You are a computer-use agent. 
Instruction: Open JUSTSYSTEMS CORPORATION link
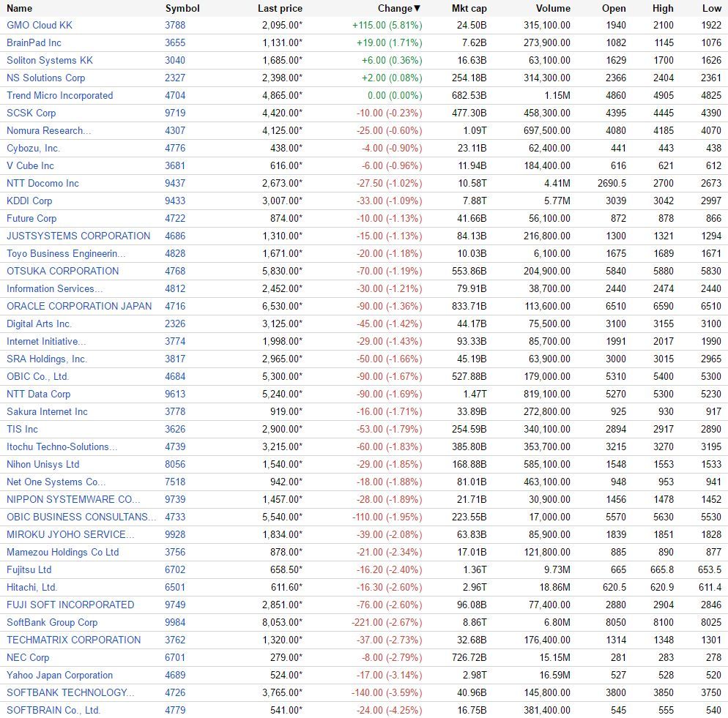point(78,236)
